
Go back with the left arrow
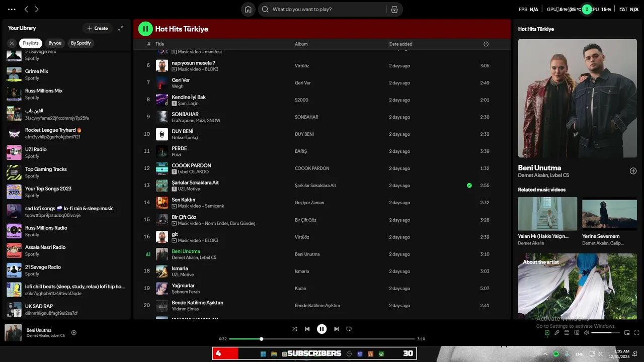tap(26, 10)
